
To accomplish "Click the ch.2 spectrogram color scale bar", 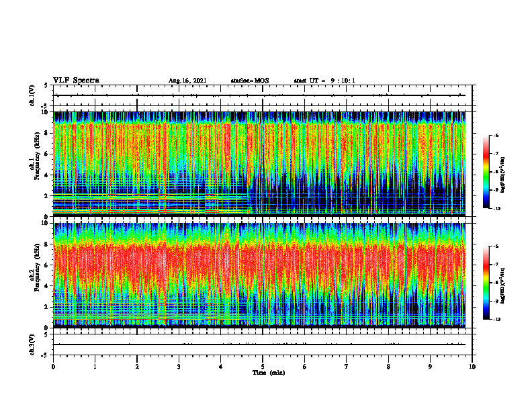I will click(x=486, y=283).
